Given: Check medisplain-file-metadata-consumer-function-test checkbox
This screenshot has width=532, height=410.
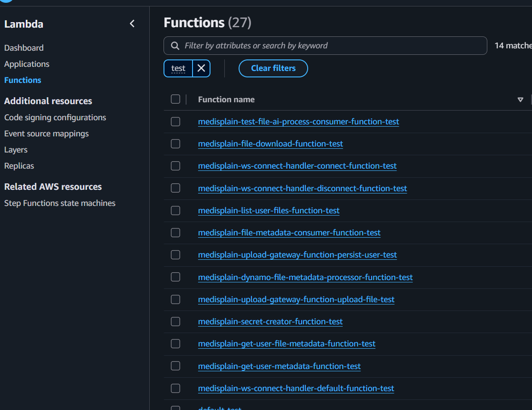Looking at the screenshot, I should click(x=175, y=233).
